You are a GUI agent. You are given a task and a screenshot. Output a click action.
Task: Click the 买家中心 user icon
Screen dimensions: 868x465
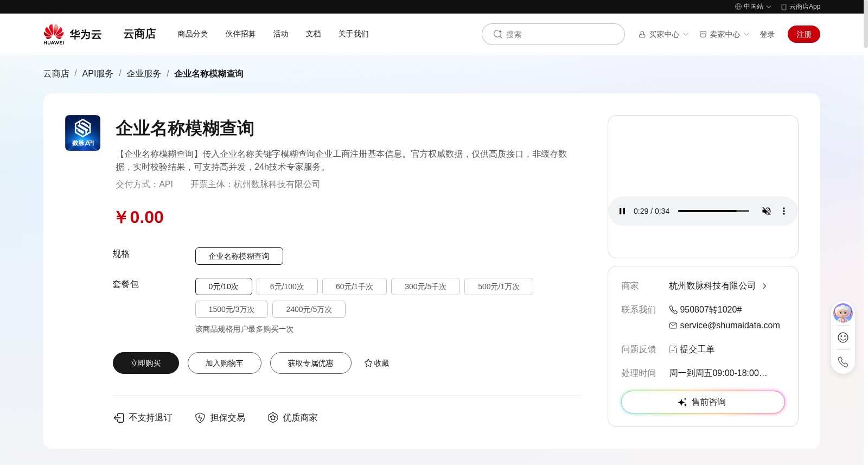coord(642,34)
